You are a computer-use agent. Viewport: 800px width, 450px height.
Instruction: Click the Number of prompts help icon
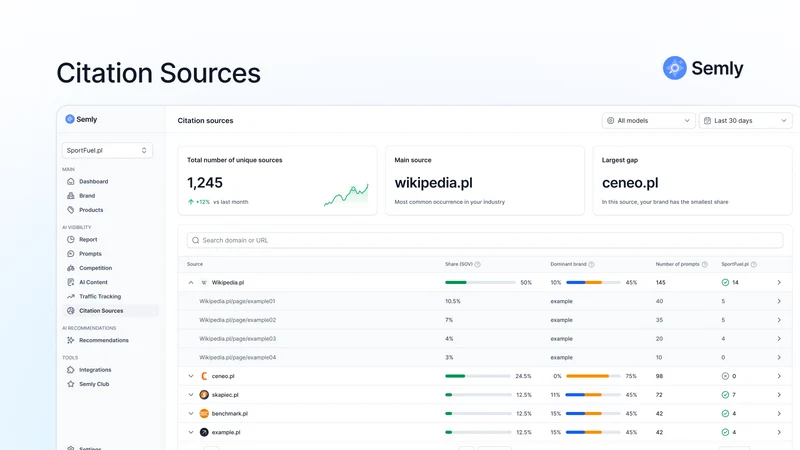(705, 264)
